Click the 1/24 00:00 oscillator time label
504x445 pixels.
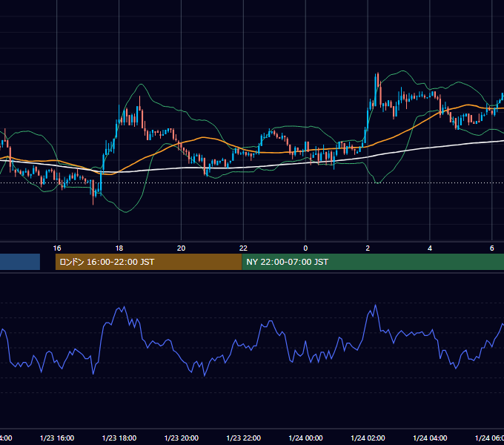[x=305, y=438]
